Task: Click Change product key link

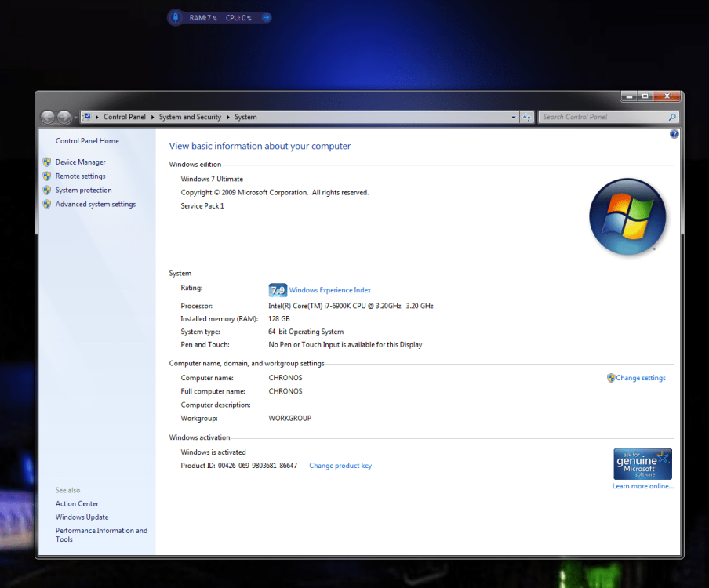Action: pos(340,466)
